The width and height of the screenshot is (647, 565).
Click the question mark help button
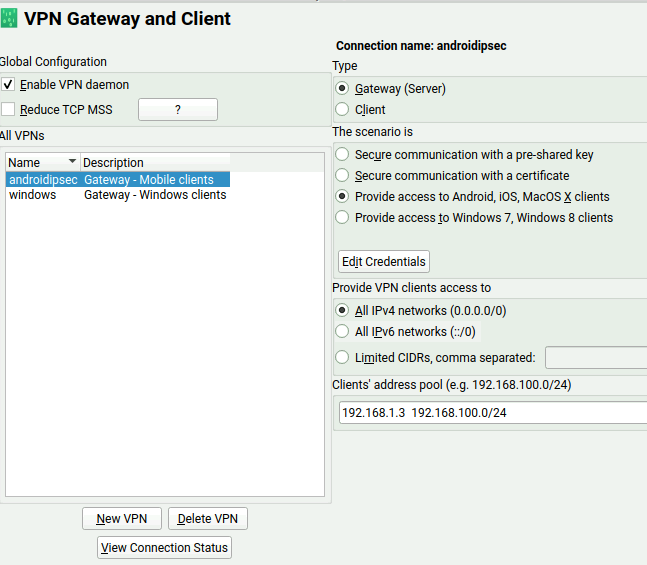(177, 110)
